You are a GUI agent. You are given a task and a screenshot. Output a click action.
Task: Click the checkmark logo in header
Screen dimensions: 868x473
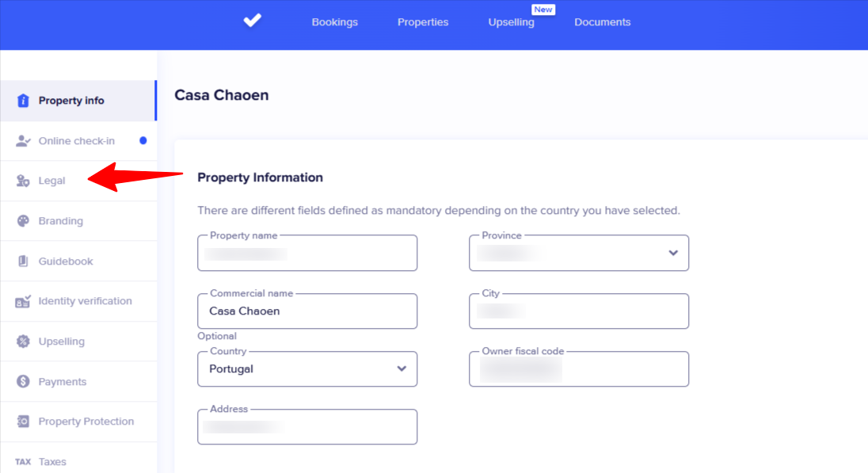tap(252, 21)
